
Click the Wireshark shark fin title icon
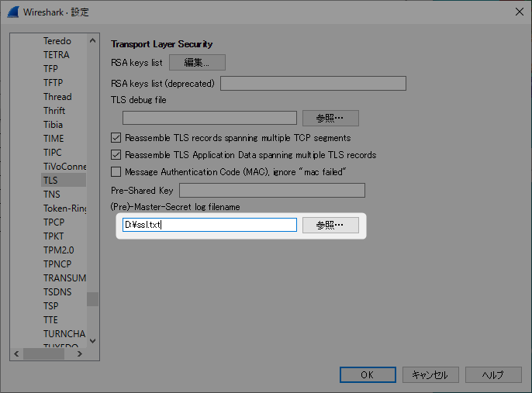pyautogui.click(x=13, y=12)
